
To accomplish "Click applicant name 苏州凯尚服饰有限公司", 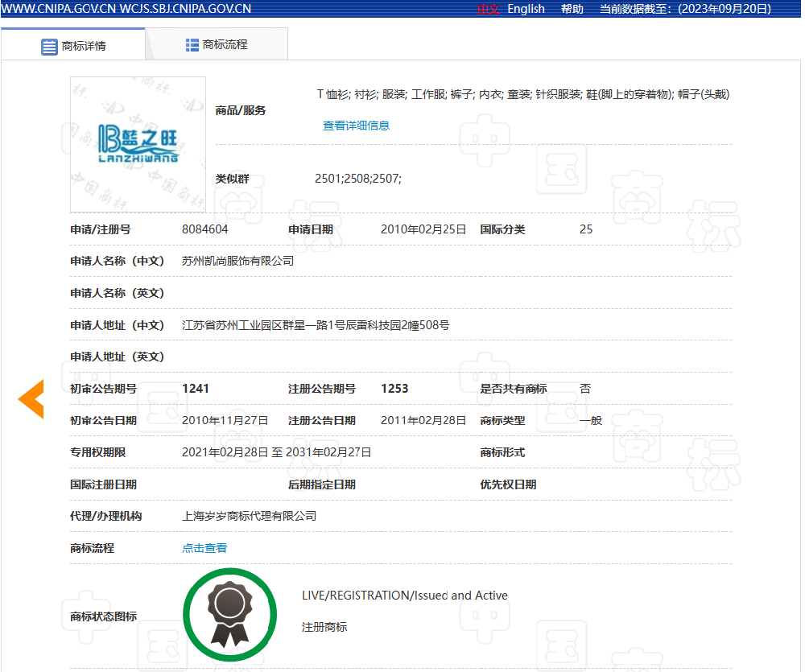I will pos(237,261).
